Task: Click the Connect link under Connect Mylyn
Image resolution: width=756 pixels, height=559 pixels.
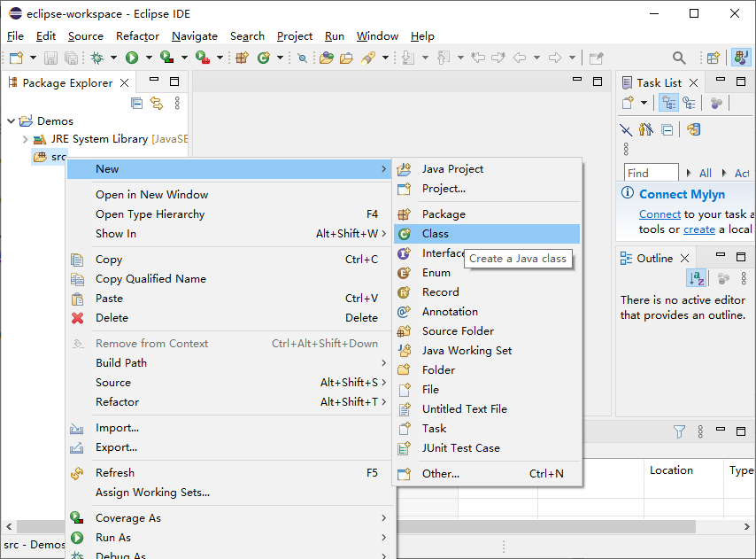Action: [x=660, y=214]
